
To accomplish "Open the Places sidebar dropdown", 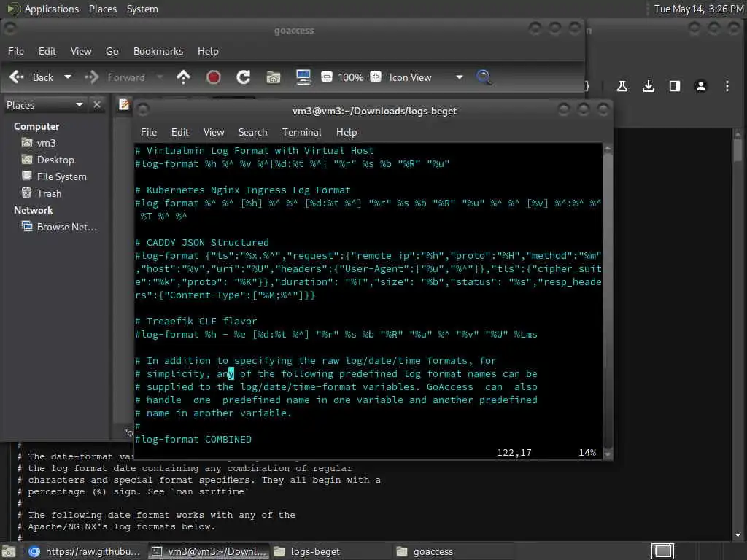I will click(79, 105).
